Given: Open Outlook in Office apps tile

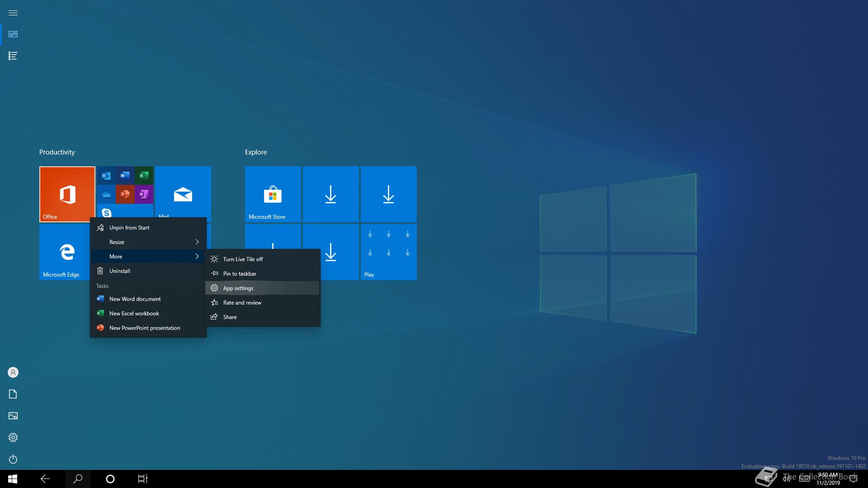Looking at the screenshot, I should click(107, 176).
